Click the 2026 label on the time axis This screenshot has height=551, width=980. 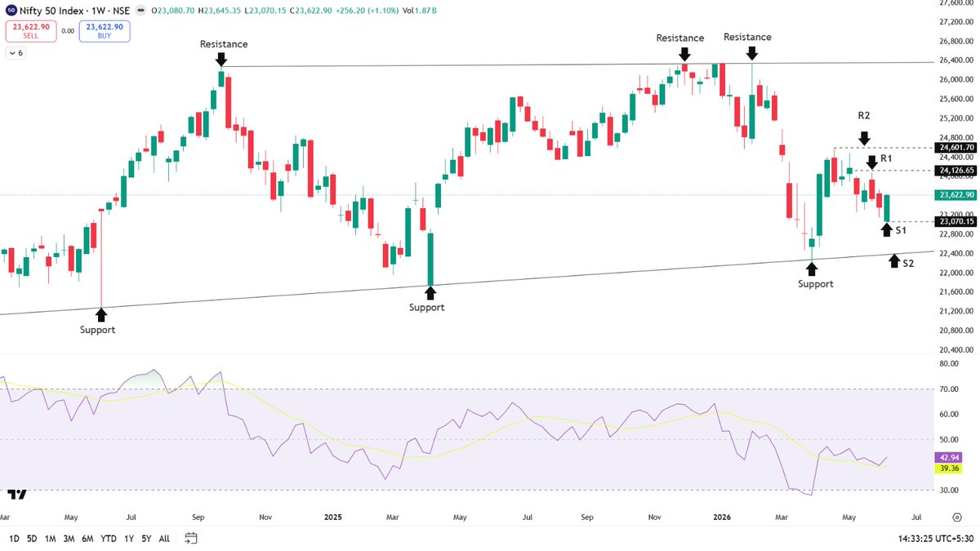[722, 518]
